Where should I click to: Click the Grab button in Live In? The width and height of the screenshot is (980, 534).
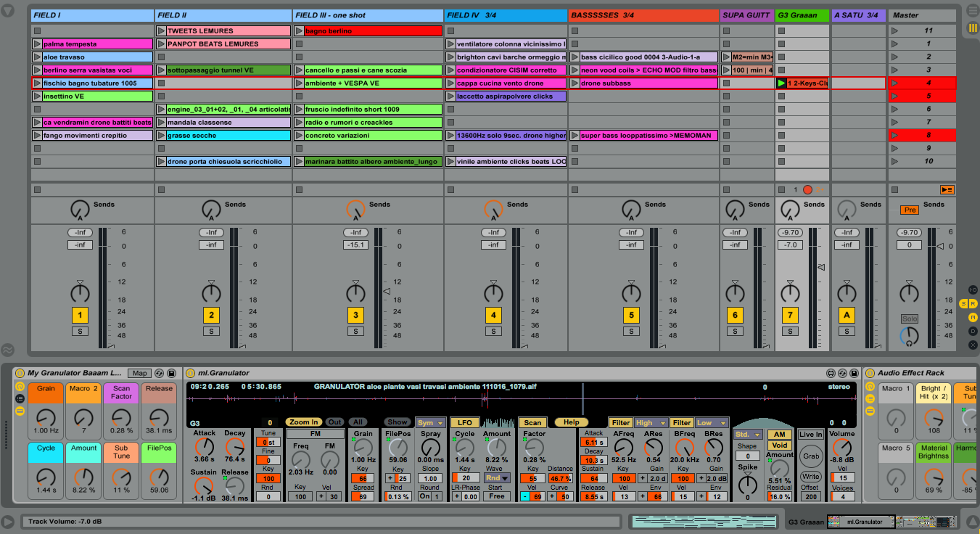click(810, 456)
